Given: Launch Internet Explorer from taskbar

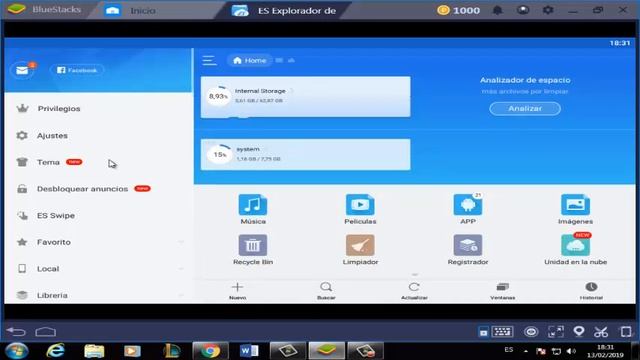Looking at the screenshot, I should pyautogui.click(x=55, y=351).
